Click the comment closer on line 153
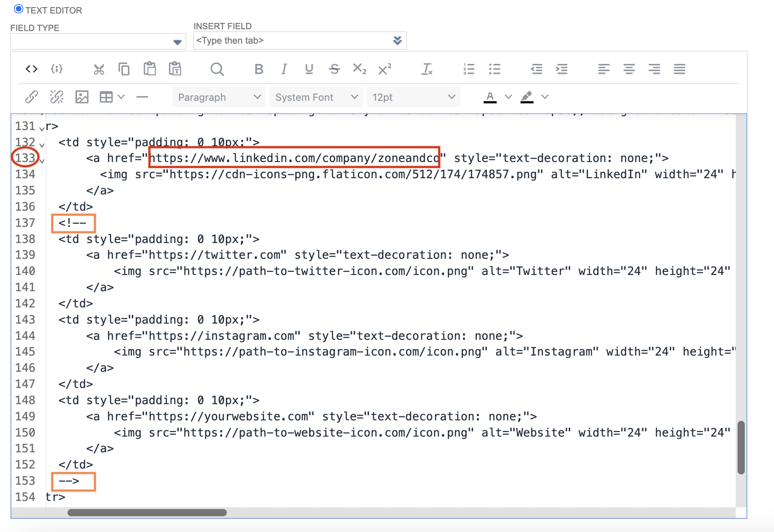Image resolution: width=774 pixels, height=532 pixels. 69,481
